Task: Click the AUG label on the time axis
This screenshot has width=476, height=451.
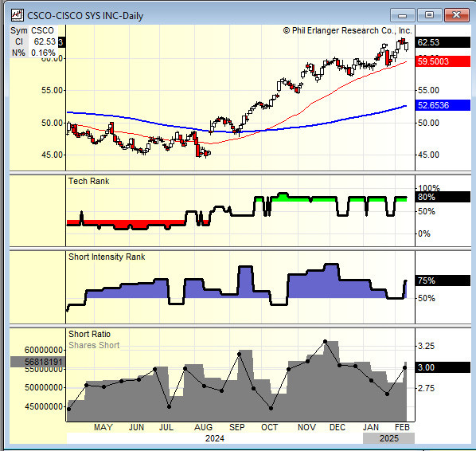Action: coord(204,427)
